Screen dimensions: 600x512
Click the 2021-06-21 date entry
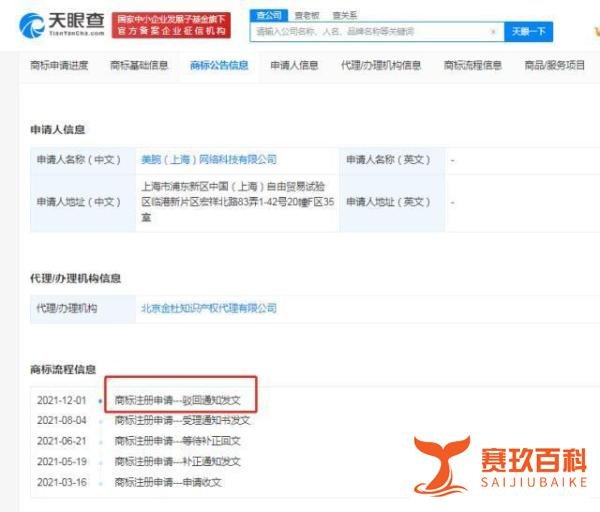(x=62, y=441)
